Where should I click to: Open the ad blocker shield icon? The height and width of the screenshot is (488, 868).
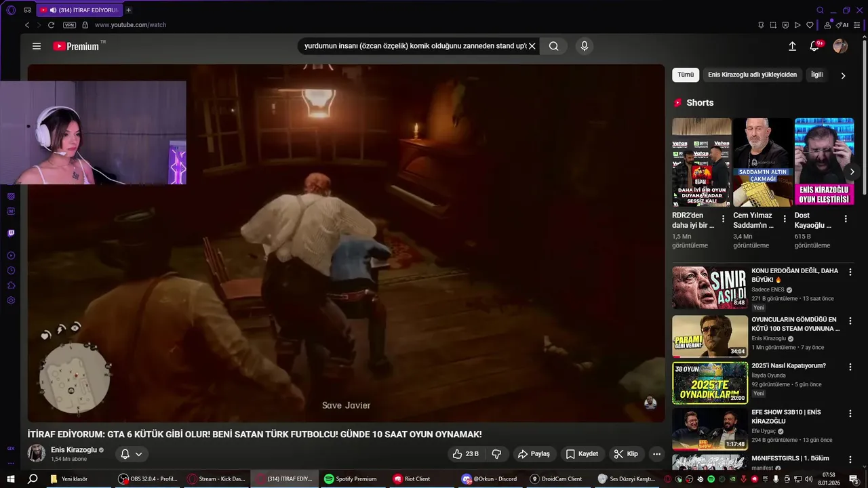785,25
